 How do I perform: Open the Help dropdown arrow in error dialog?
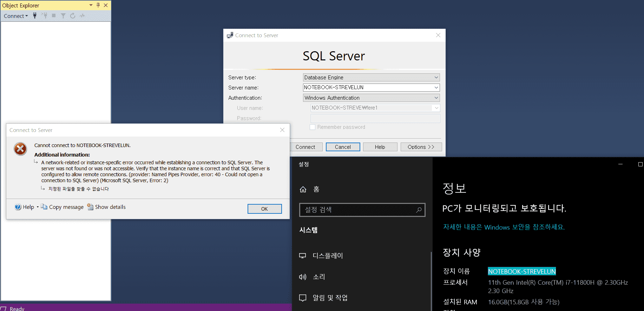38,207
